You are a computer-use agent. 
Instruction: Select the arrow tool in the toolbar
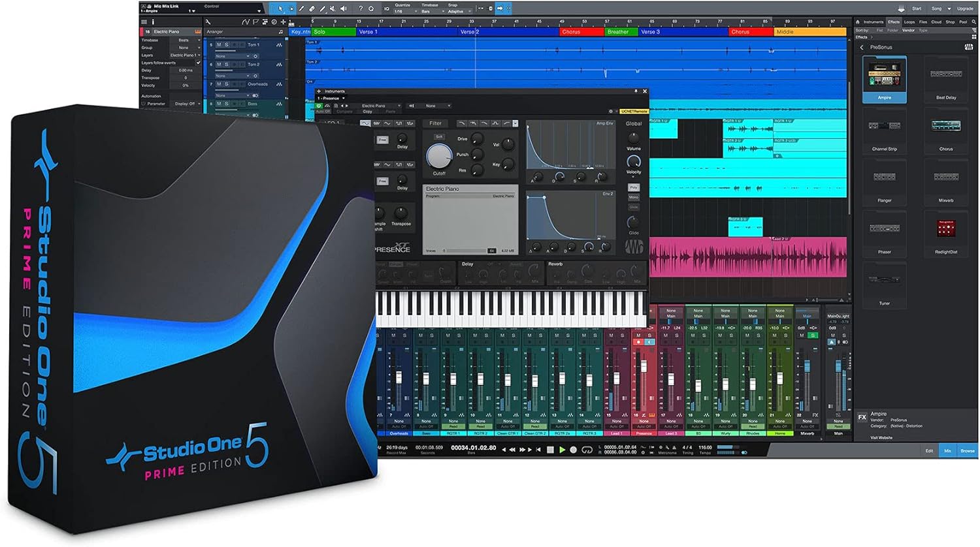tap(280, 9)
